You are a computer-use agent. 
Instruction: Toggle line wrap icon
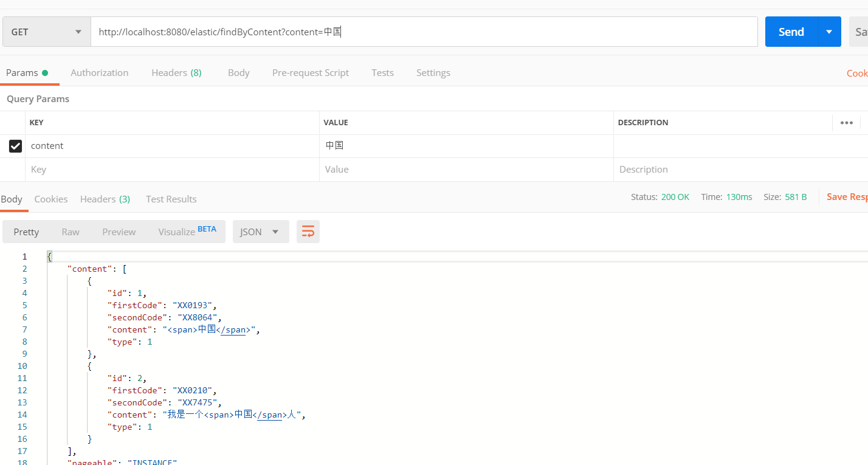[308, 232]
